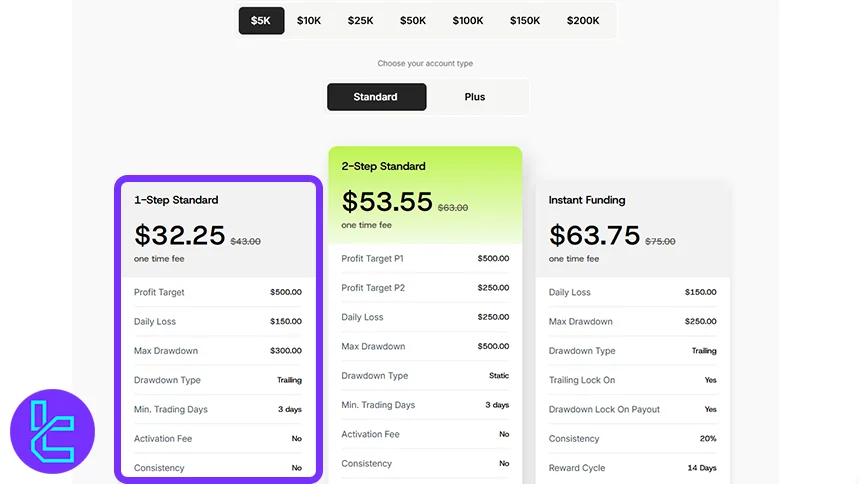860x484 pixels.
Task: Click the Drawdown Type Trailing row in 1-Step
Action: pyautogui.click(x=218, y=380)
